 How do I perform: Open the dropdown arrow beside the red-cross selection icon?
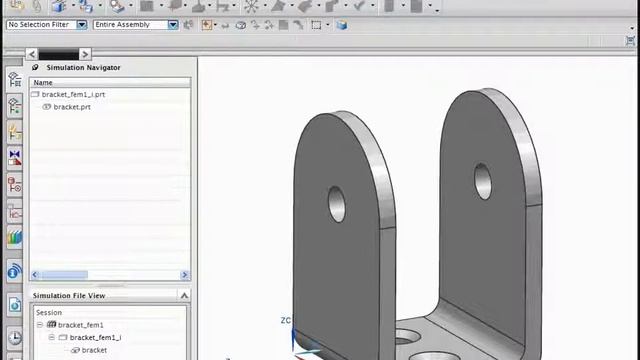point(215,25)
